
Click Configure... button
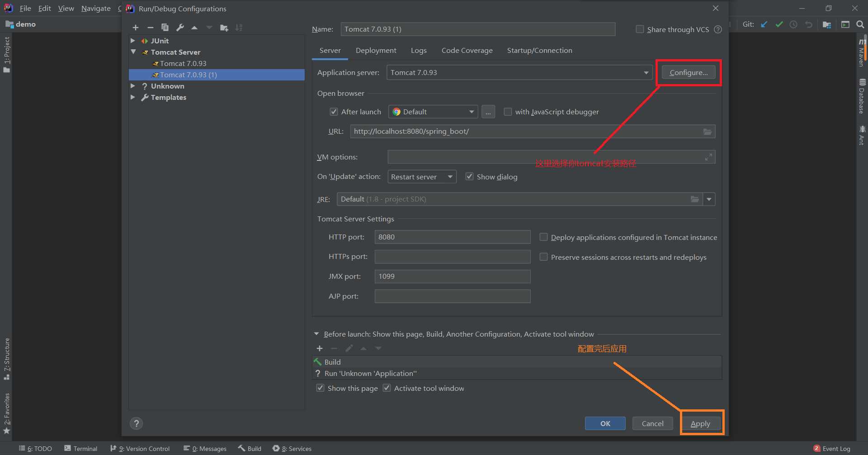(689, 72)
